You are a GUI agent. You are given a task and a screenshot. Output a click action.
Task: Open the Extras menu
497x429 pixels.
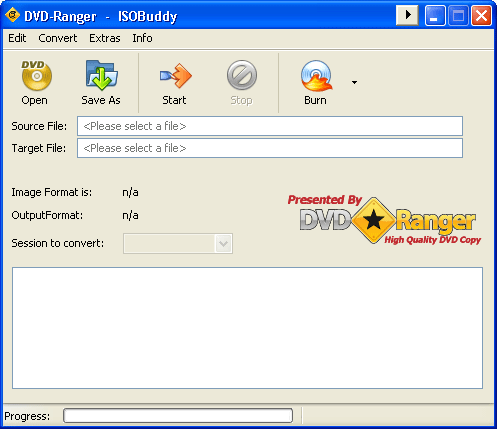click(105, 38)
